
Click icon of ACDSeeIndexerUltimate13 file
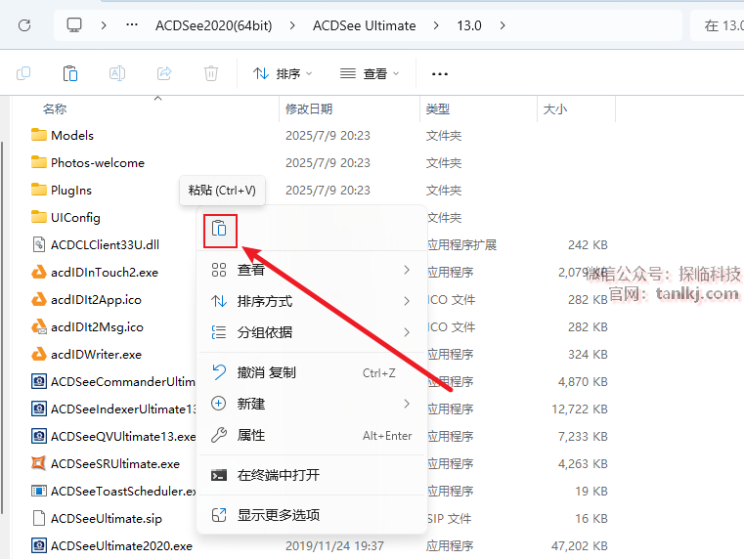click(39, 409)
